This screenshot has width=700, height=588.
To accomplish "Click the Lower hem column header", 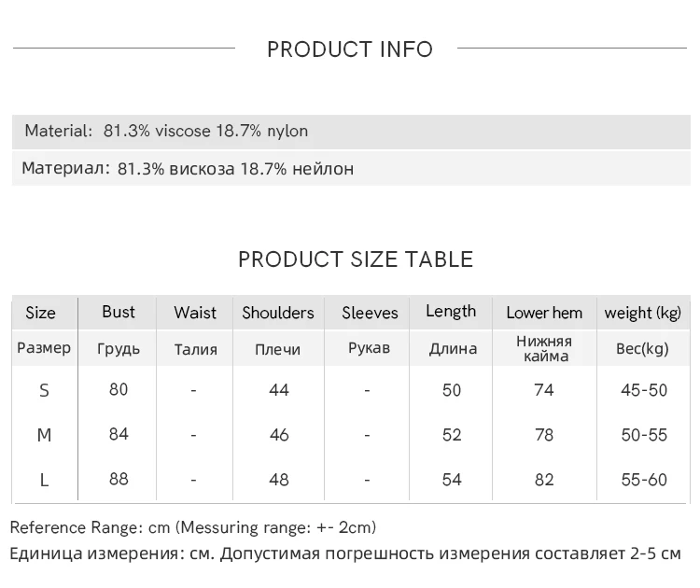I will pos(544,313).
